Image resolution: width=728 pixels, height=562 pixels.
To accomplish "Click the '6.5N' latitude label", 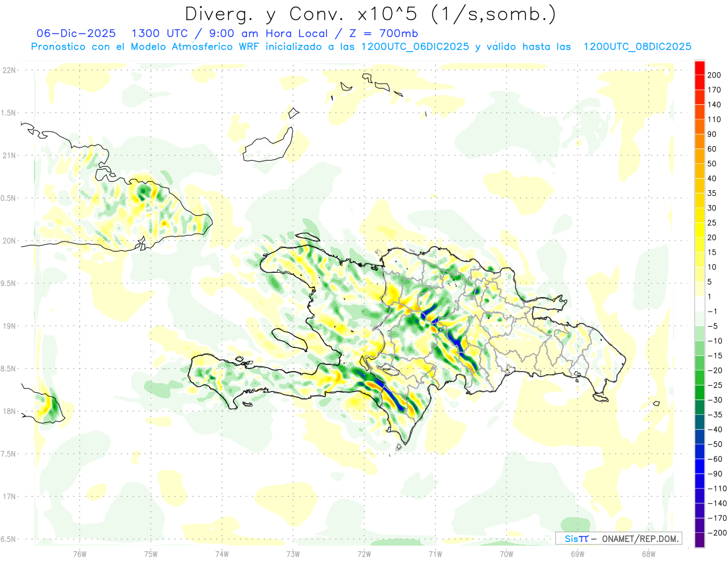I will pos(8,539).
